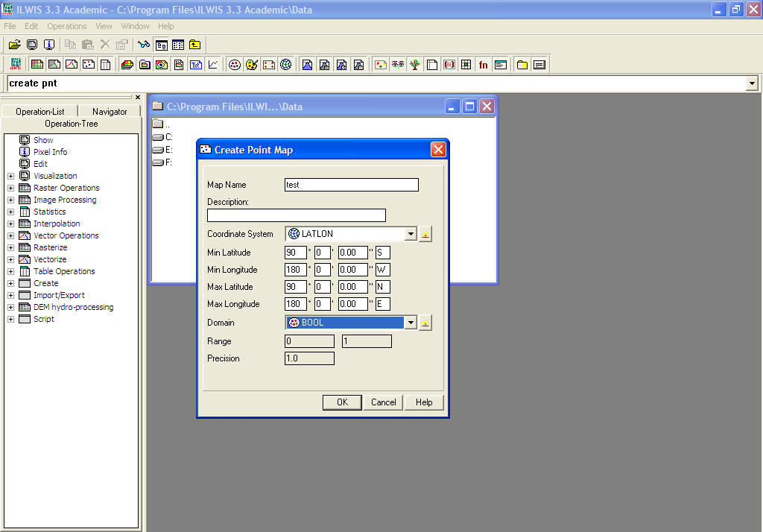Toggle the stereo pair filter icon
This screenshot has height=532, width=763.
398,64
